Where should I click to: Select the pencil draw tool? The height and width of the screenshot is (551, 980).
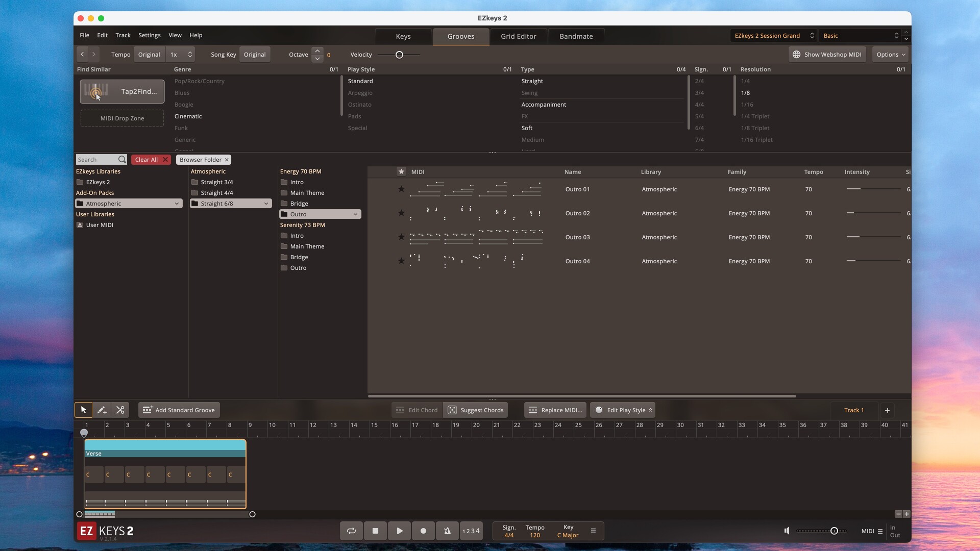[102, 410]
